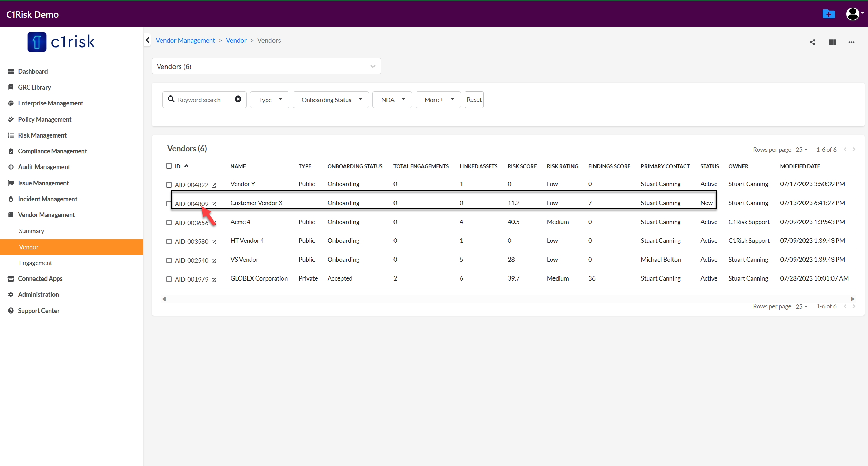Open the Type filter dropdown

click(270, 100)
